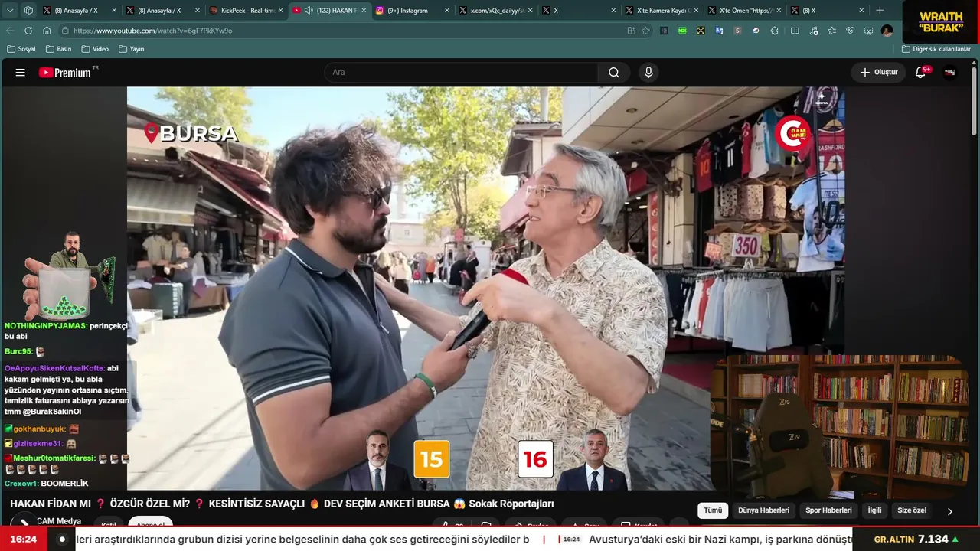
Task: Select the Spor Haberleri chip
Action: tap(828, 510)
